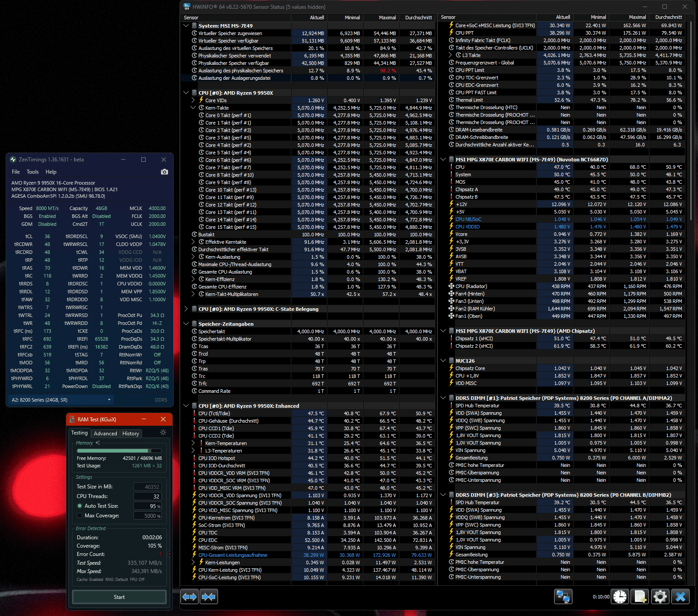
Task: Click the sparkle icon next to Memory in RAM Test
Action: (x=97, y=443)
